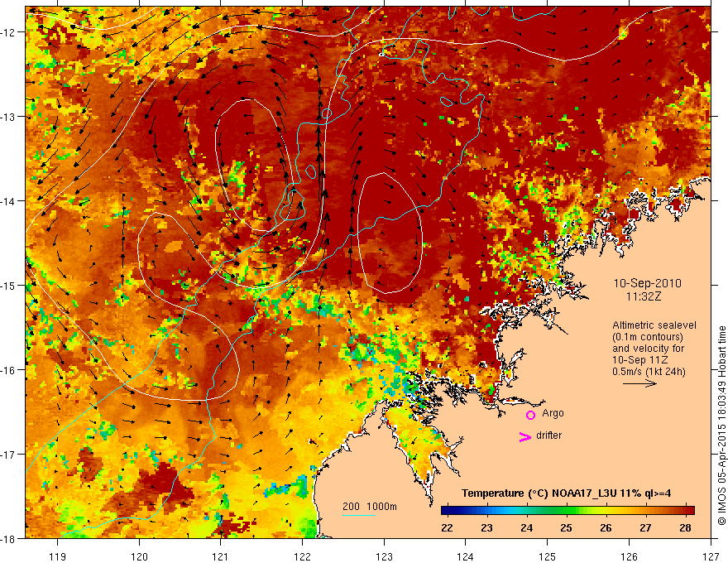
Task: Click latitude axis label -12
Action: tap(8, 32)
